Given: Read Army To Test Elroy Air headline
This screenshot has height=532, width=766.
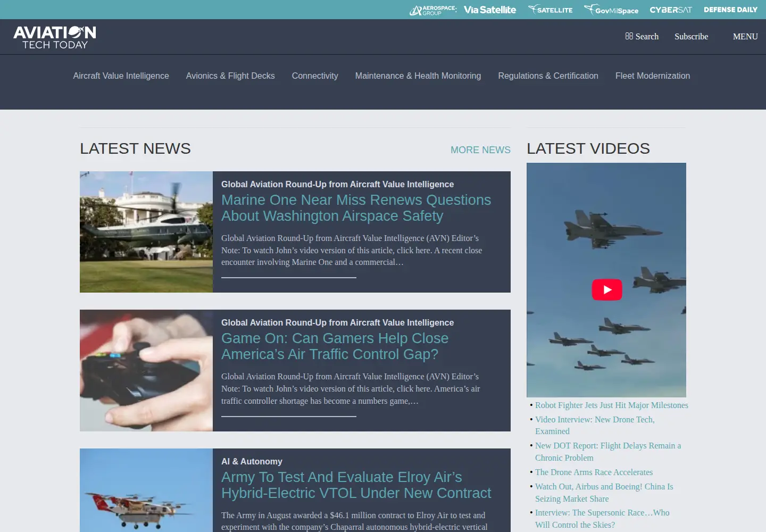Looking at the screenshot, I should 356,485.
